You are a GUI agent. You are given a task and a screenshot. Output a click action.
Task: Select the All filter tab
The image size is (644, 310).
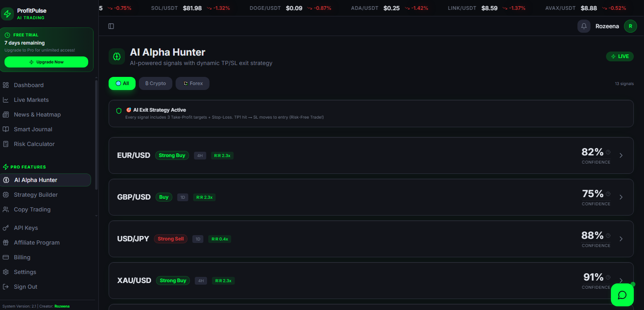(x=122, y=83)
